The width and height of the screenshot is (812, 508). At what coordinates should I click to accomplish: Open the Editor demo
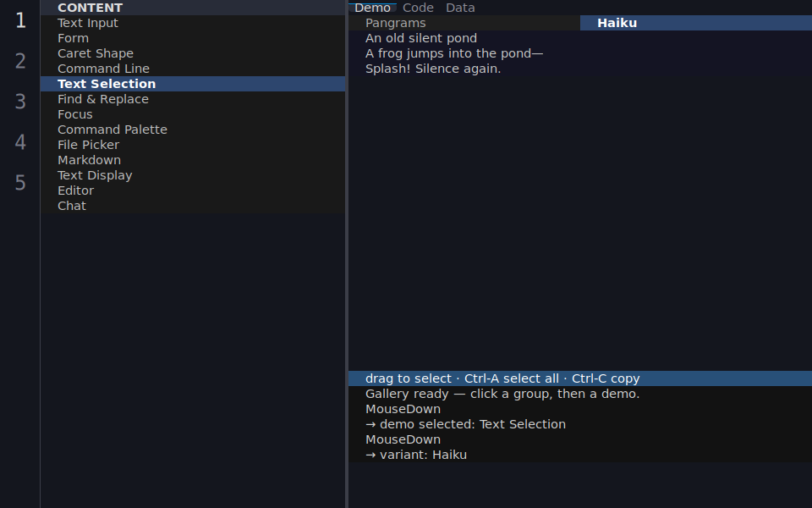[193, 190]
